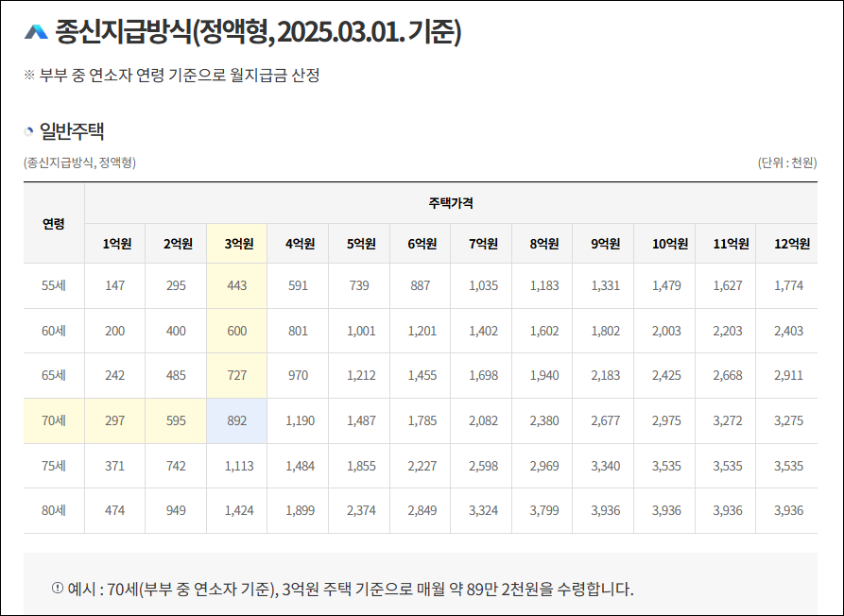Click the cell showing 1,001
Viewport: 844px width, 616px height.
(361, 331)
